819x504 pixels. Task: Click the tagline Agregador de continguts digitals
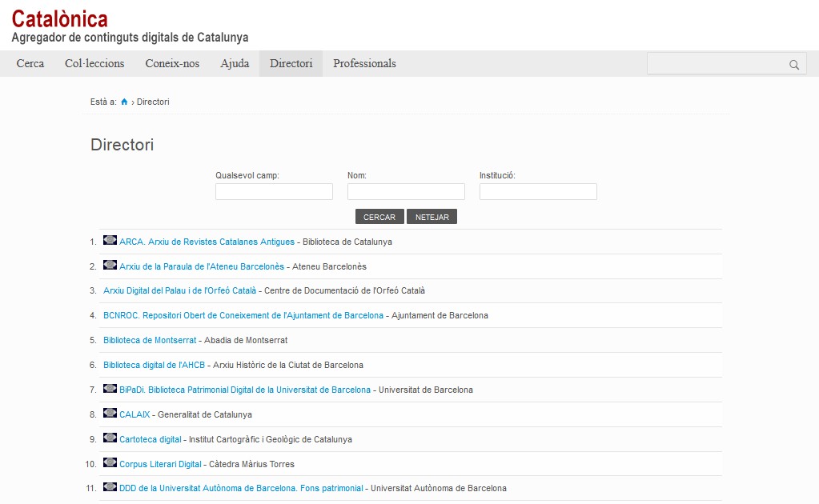click(130, 38)
